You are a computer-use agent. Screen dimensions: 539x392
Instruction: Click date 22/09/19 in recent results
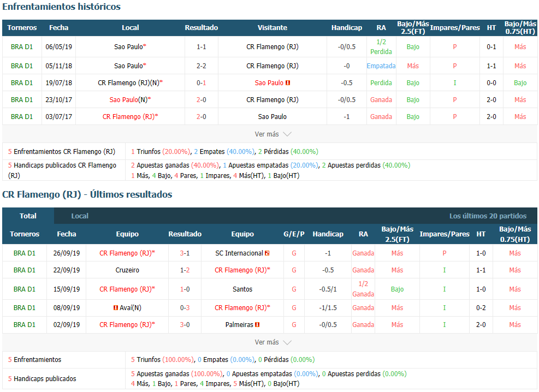(x=66, y=270)
